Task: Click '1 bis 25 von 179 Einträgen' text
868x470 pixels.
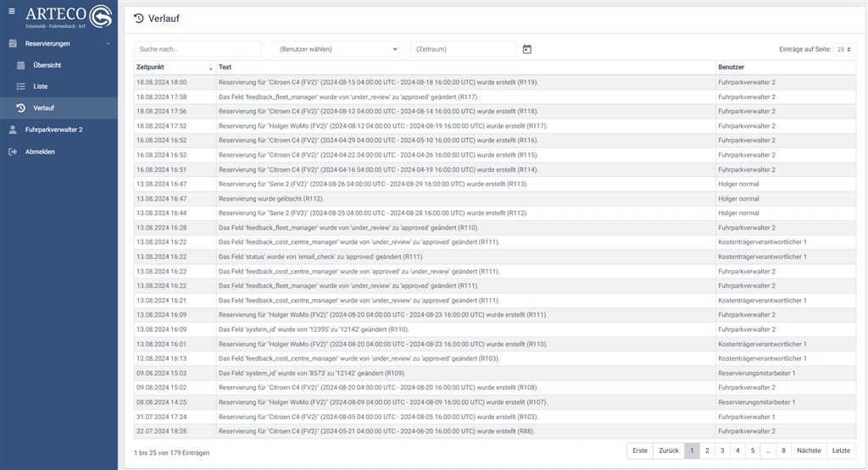Action: (171, 453)
